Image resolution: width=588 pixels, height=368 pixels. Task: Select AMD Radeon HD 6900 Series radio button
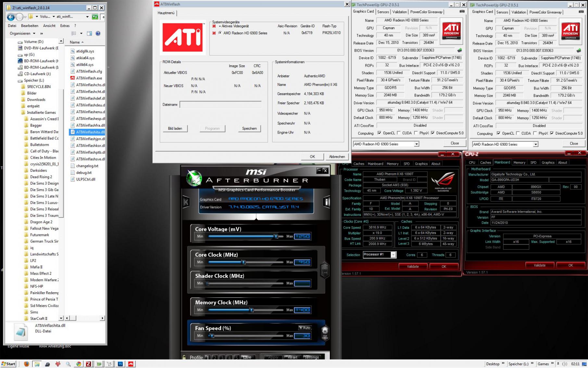click(220, 33)
